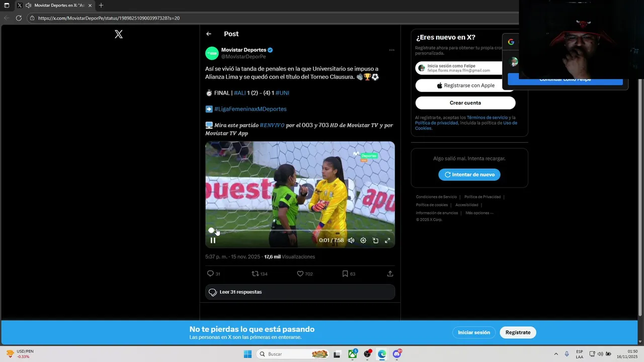This screenshot has height=362, width=644.
Task: Expand Más opciones footer menu
Action: [x=479, y=213]
